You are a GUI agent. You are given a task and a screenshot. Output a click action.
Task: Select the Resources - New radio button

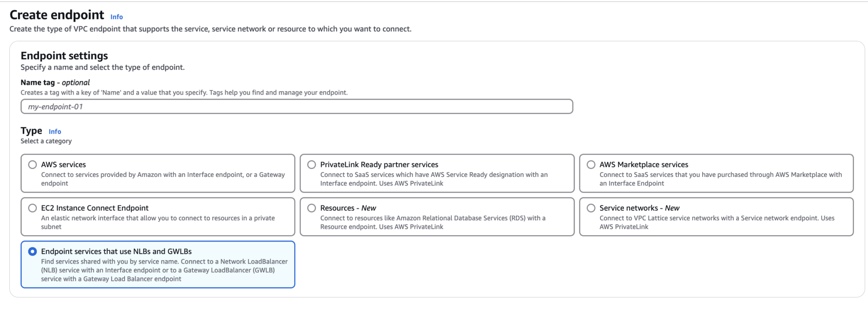312,208
